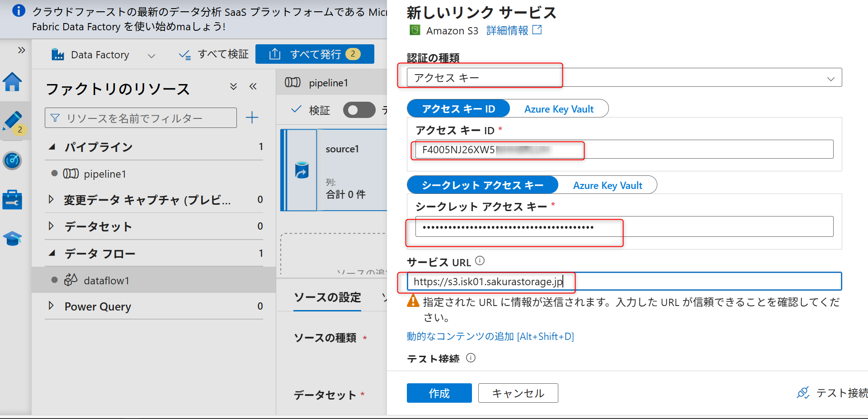Switch secret key source to Azure Key Vault

point(608,185)
